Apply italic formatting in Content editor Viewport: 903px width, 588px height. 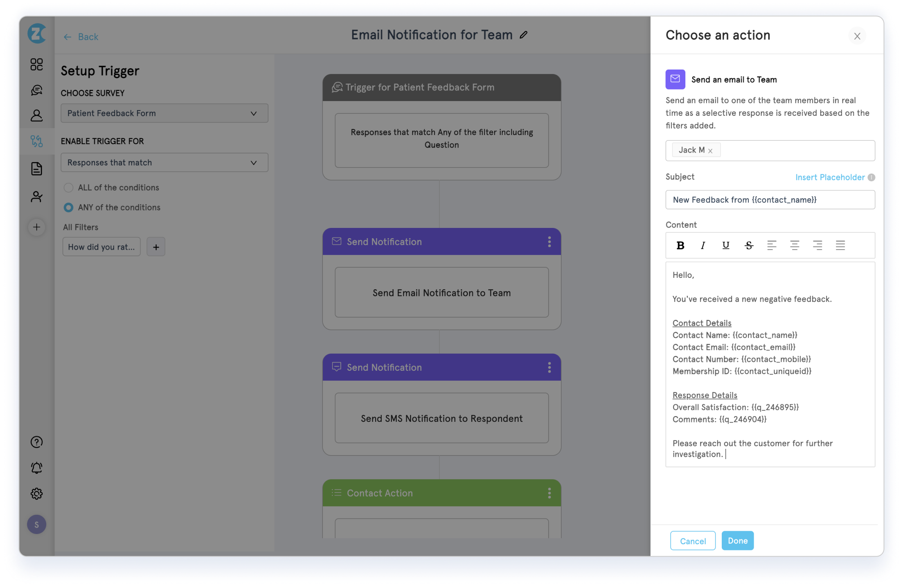(703, 246)
